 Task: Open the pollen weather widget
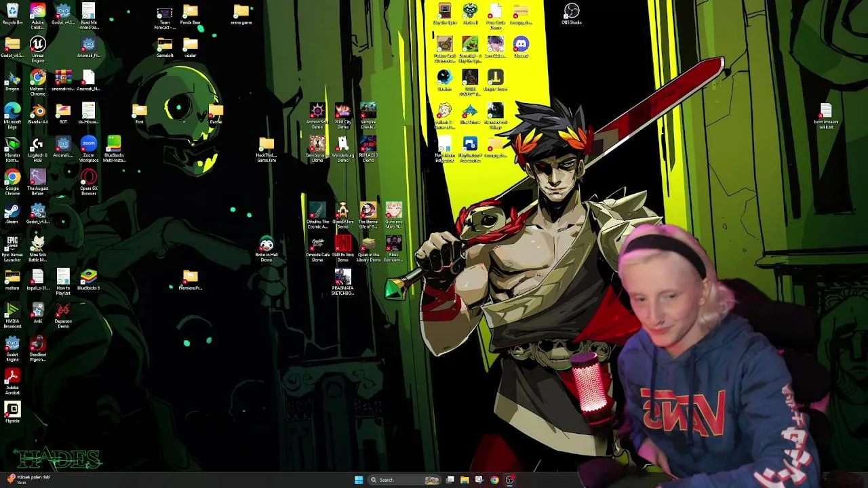[x=28, y=479]
